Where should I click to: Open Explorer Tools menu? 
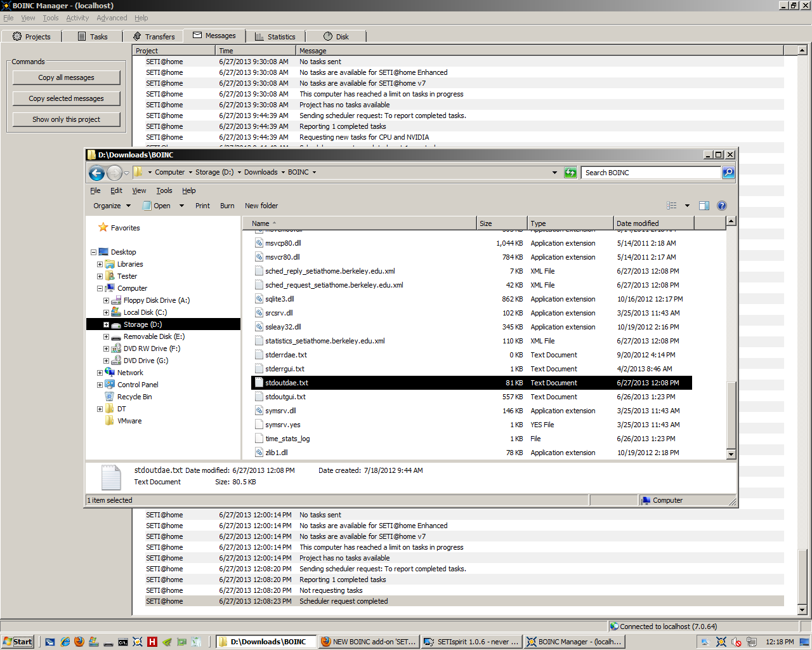[164, 190]
